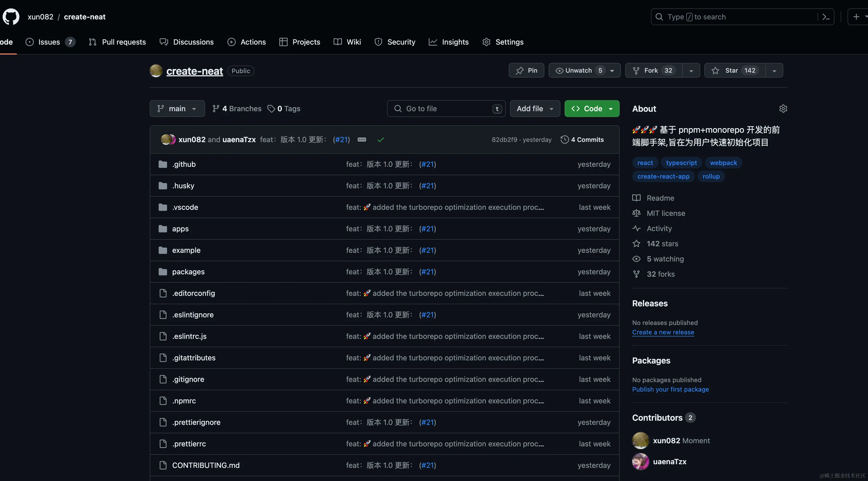The width and height of the screenshot is (868, 481).
Task: Open the Add file dropdown
Action: click(x=535, y=108)
